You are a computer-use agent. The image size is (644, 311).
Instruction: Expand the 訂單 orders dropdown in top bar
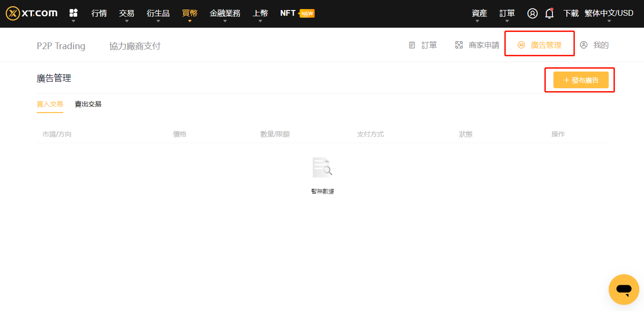click(x=507, y=13)
